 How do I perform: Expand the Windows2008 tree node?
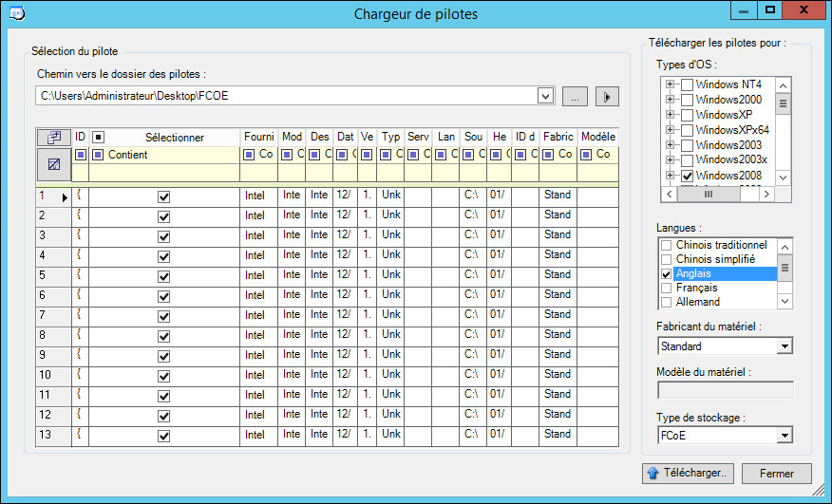click(x=671, y=176)
